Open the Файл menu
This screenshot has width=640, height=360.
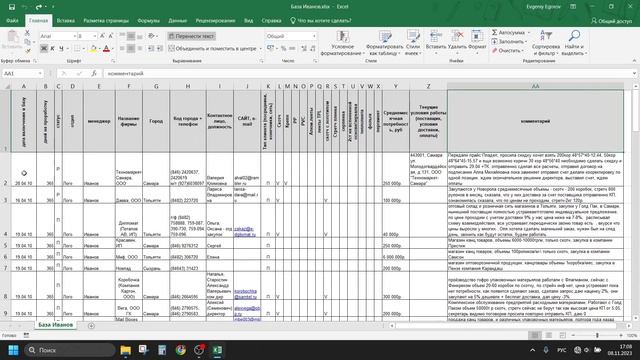12,21
